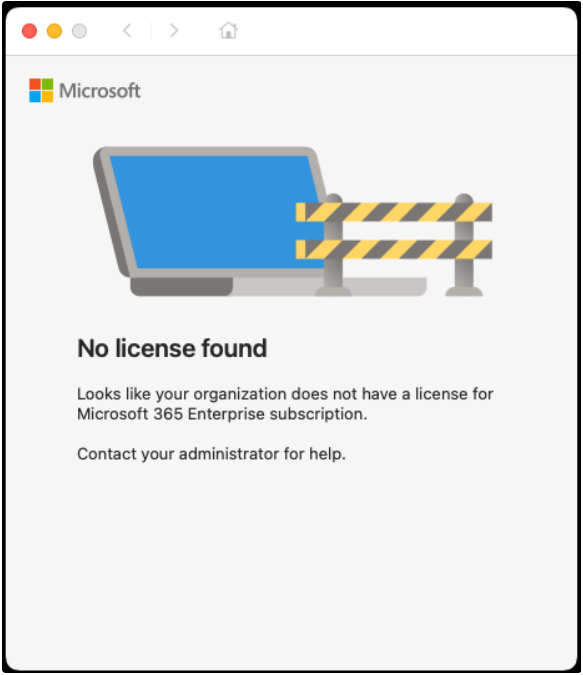Click "Contact your administrator for help" text
The height and width of the screenshot is (675, 583).
[211, 454]
